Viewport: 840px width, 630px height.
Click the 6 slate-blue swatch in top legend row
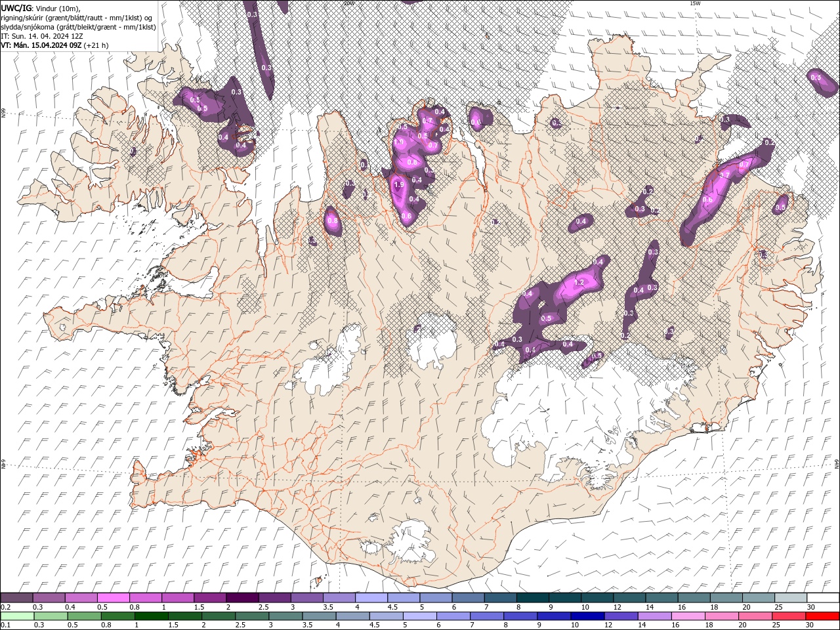tap(469, 598)
